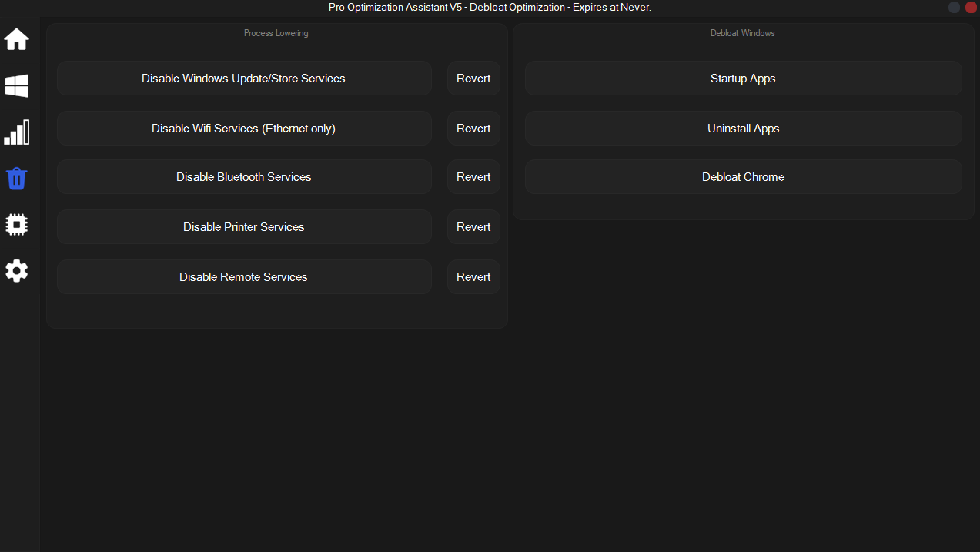Click Disable Remote Services
This screenshot has width=980, height=552.
(244, 277)
